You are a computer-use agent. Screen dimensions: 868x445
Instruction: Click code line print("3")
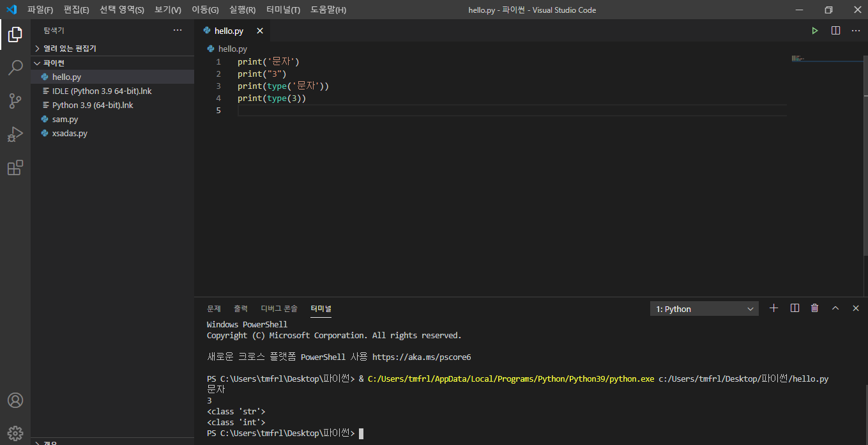pos(262,74)
